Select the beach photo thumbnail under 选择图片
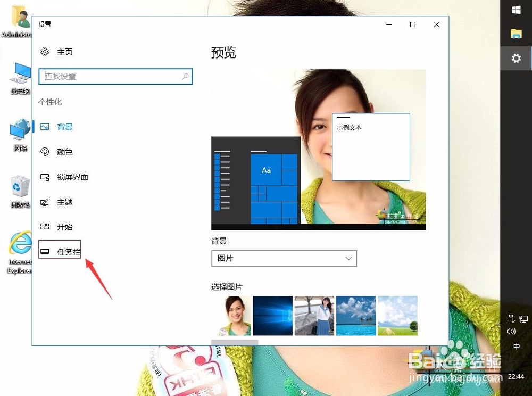This screenshot has height=396, width=532. tap(356, 316)
